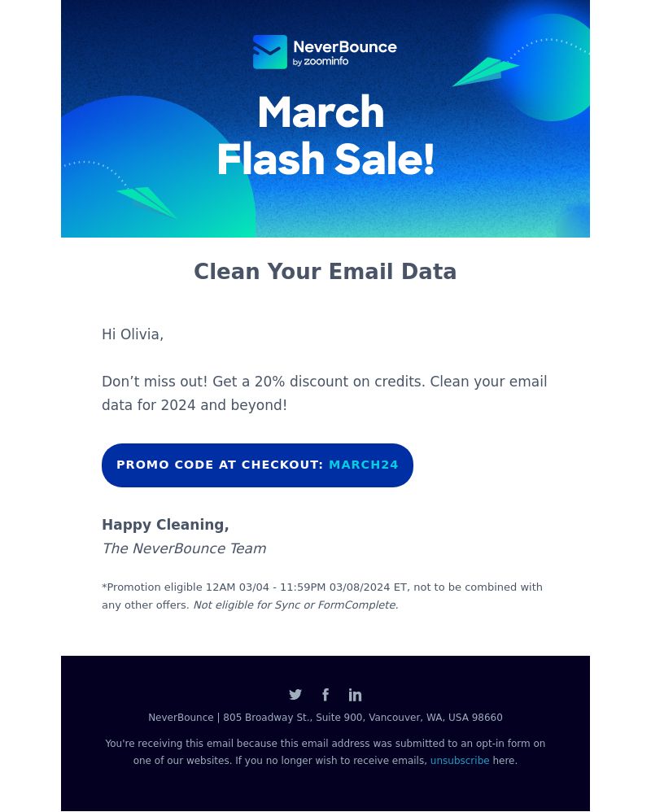Click the 'by zoominfo' logo text

(x=321, y=62)
